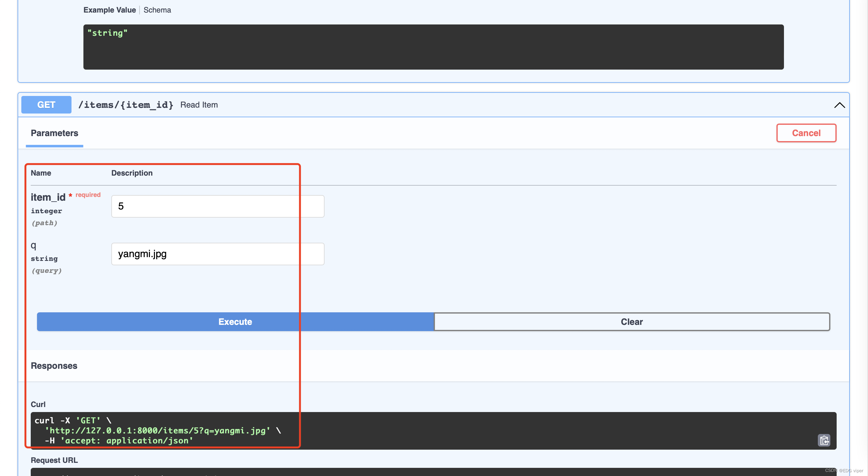
Task: Click the Clear button
Action: [632, 322]
